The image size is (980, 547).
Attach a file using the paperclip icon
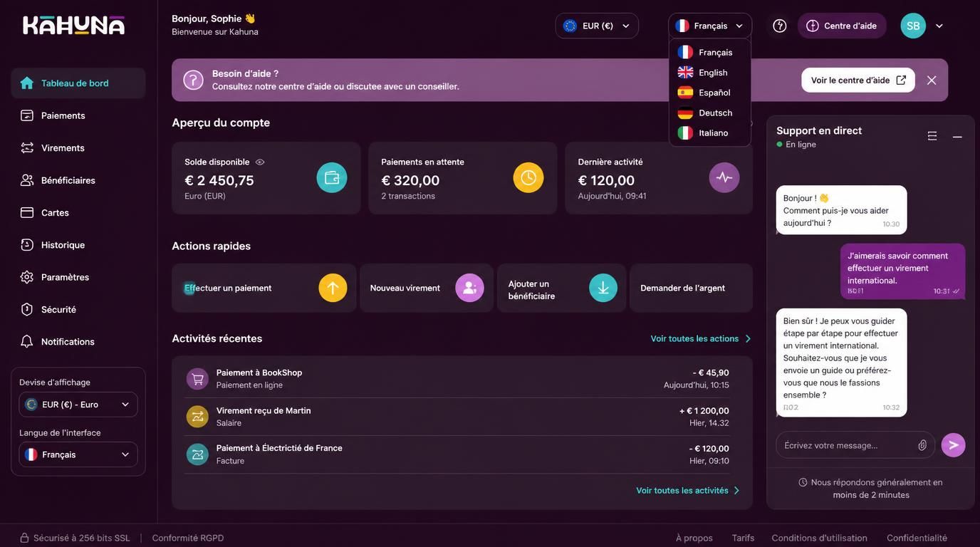[922, 445]
